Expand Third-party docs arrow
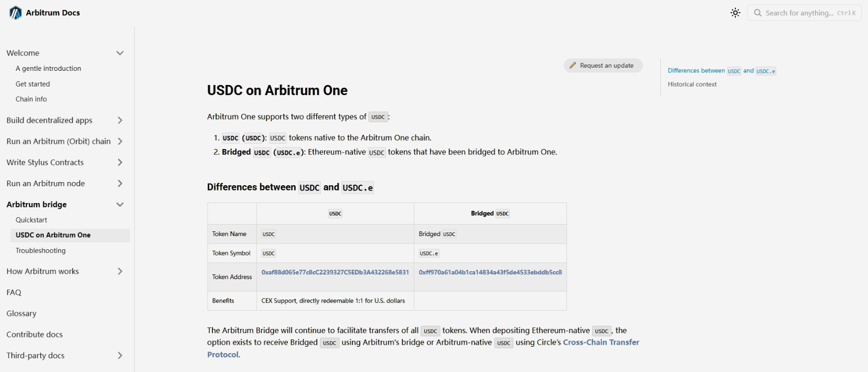The width and height of the screenshot is (868, 372). click(x=120, y=356)
